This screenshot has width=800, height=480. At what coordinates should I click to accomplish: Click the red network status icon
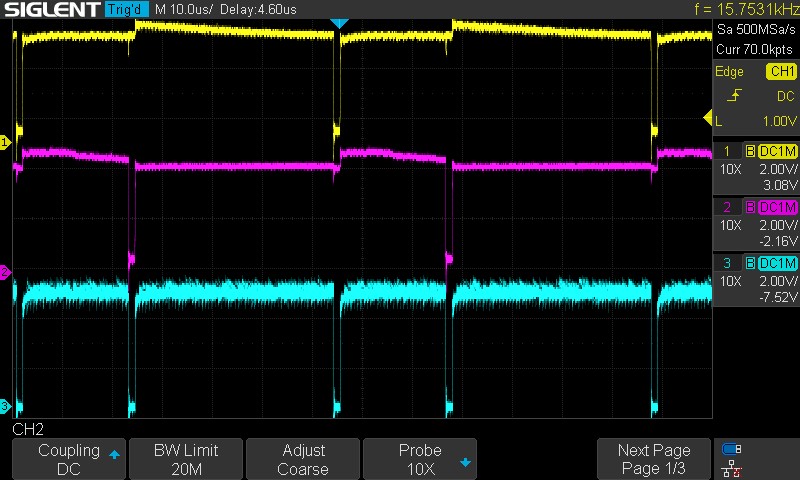[x=732, y=467]
